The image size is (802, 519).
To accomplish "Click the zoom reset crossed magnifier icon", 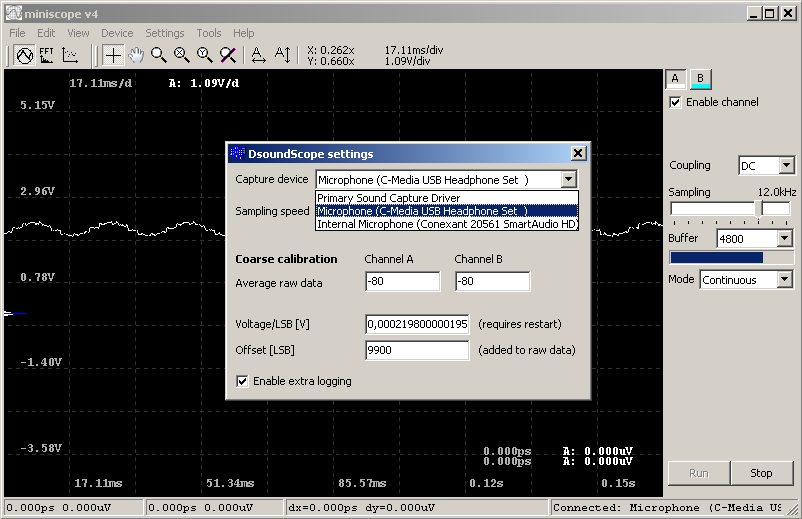I will pos(228,55).
